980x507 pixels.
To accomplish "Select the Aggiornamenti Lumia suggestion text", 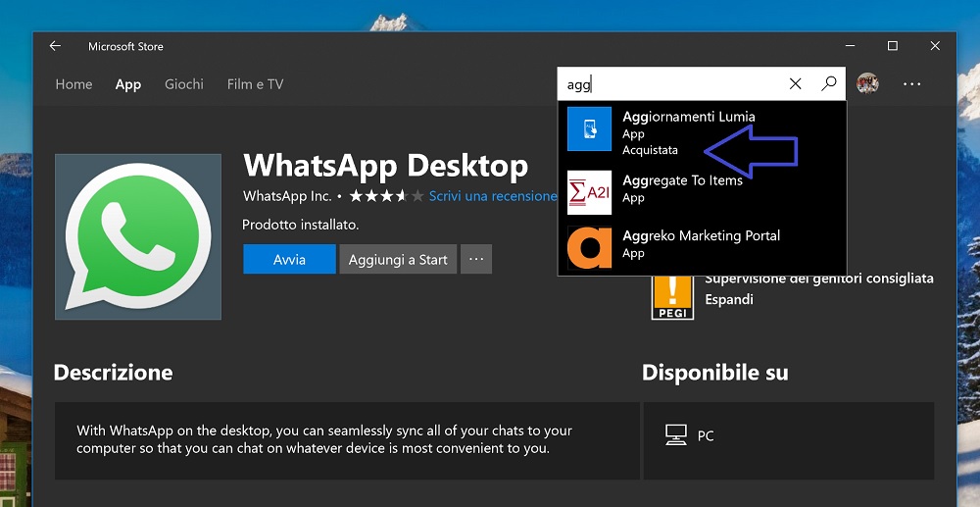I will pyautogui.click(x=689, y=117).
